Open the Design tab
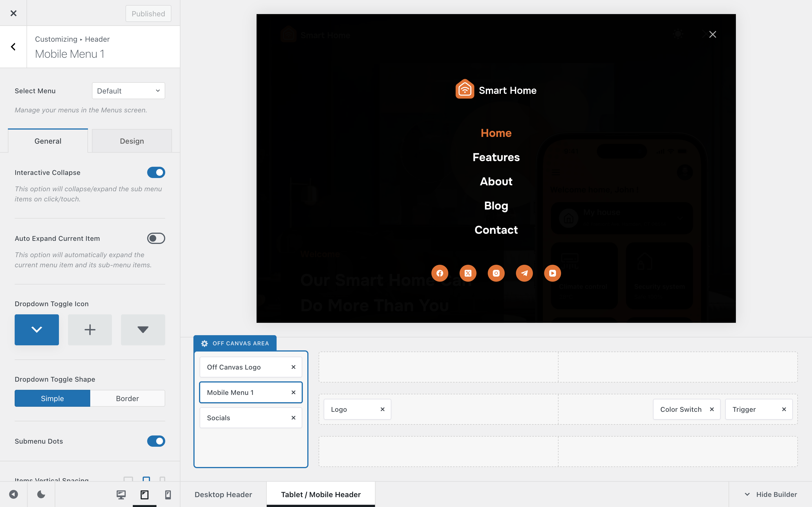 (132, 141)
